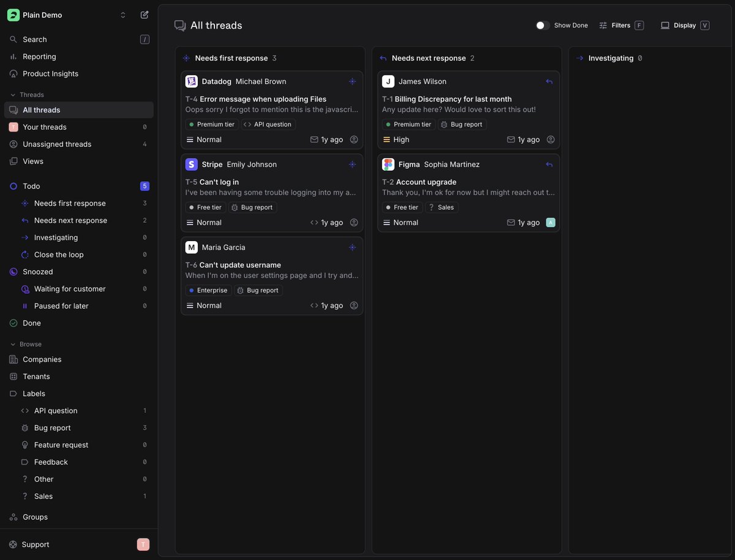Viewport: 735px width, 560px height.
Task: Select Needs first response in sidebar
Action: pos(85,203)
